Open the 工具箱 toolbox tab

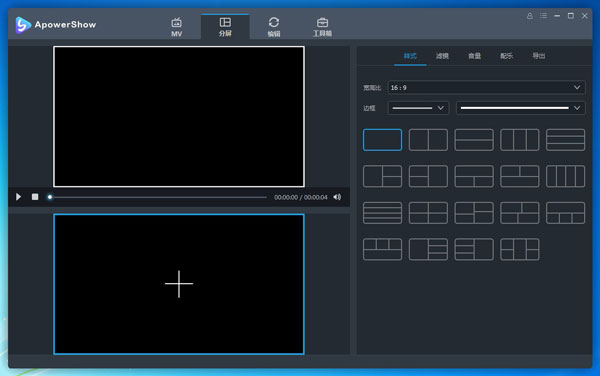click(322, 27)
